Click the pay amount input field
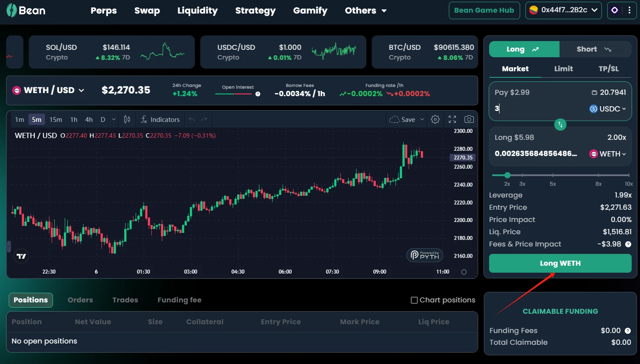 538,109
